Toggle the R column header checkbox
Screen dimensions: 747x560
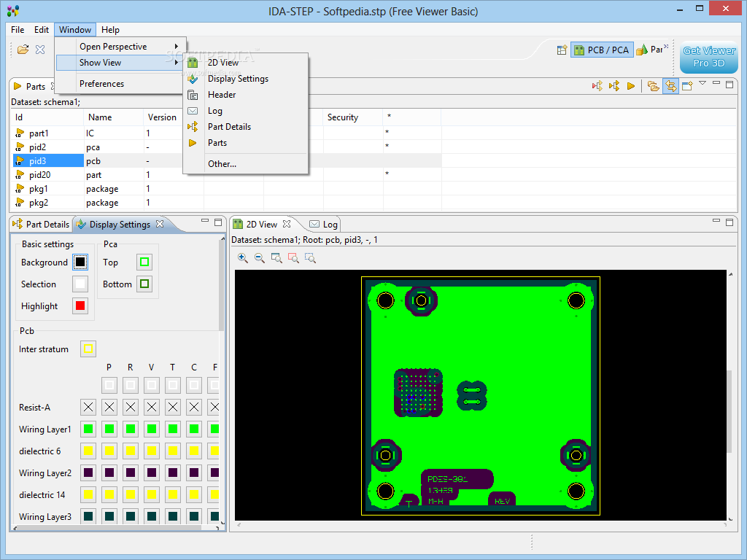click(x=131, y=385)
